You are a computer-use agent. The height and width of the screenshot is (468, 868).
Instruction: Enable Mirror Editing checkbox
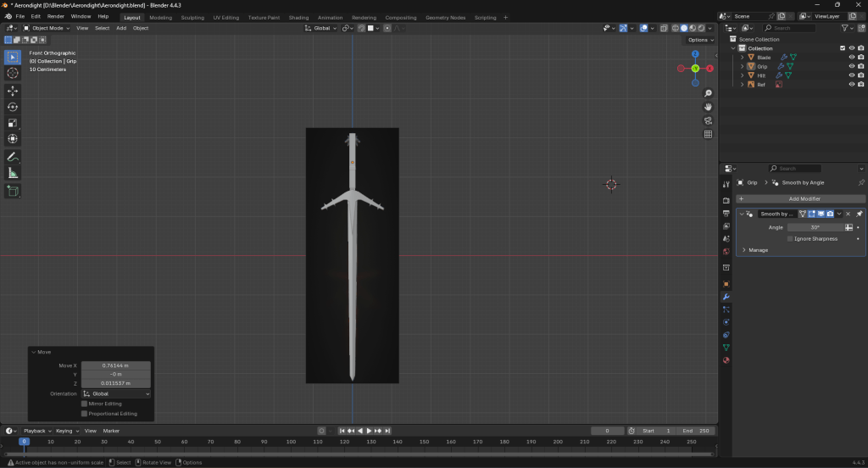[84, 404]
